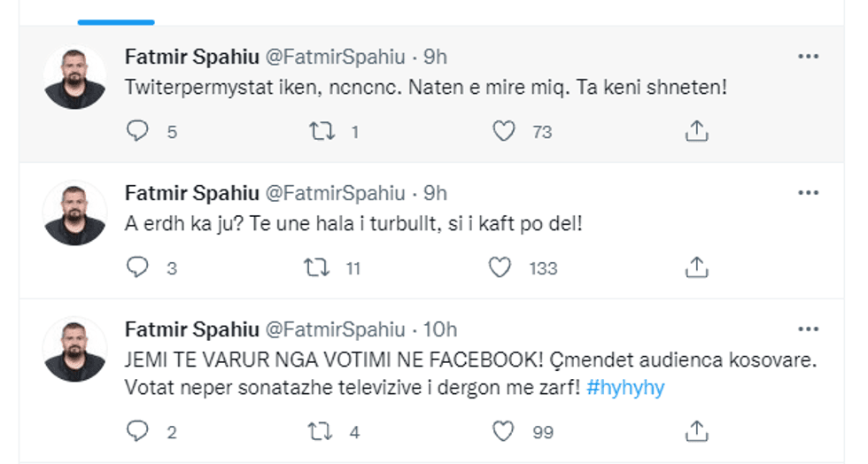Open more options for the third tweet
868x464 pixels.
(808, 329)
